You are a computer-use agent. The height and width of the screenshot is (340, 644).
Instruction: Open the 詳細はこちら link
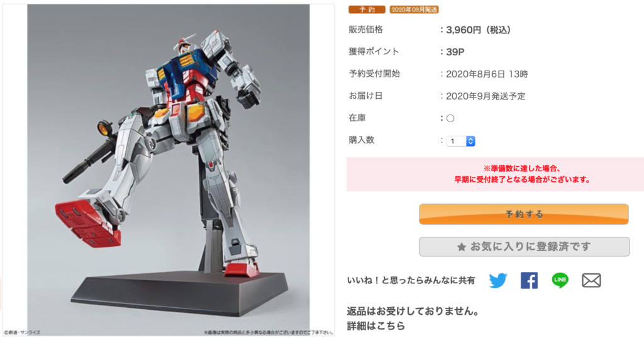coord(376,326)
